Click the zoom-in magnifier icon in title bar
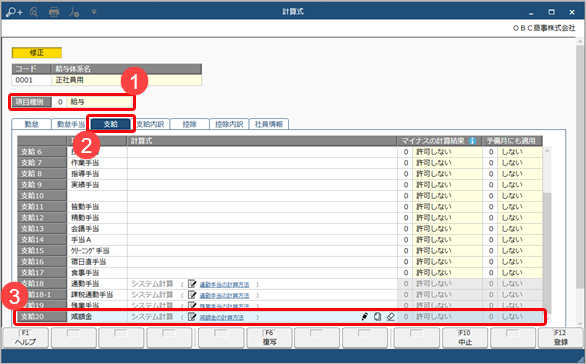Image resolution: width=586 pixels, height=364 pixels. click(x=14, y=12)
